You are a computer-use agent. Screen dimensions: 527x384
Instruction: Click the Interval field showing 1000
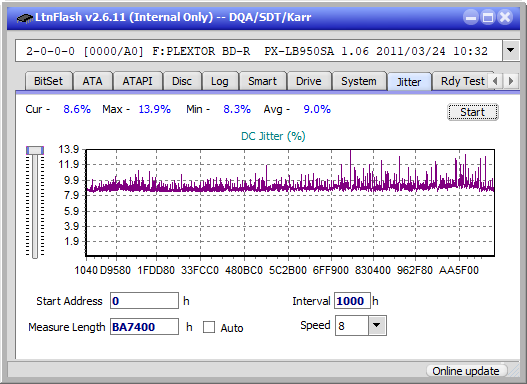point(352,301)
